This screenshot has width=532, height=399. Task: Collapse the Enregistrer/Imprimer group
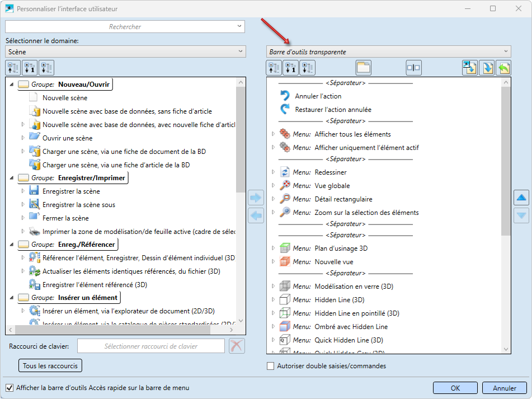pos(12,178)
